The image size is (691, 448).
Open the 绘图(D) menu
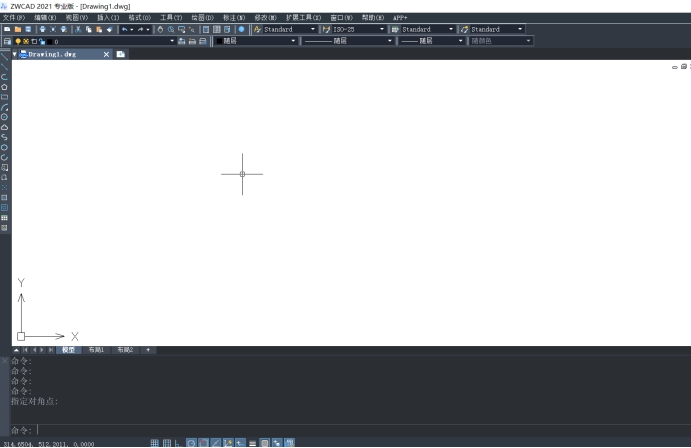point(202,18)
